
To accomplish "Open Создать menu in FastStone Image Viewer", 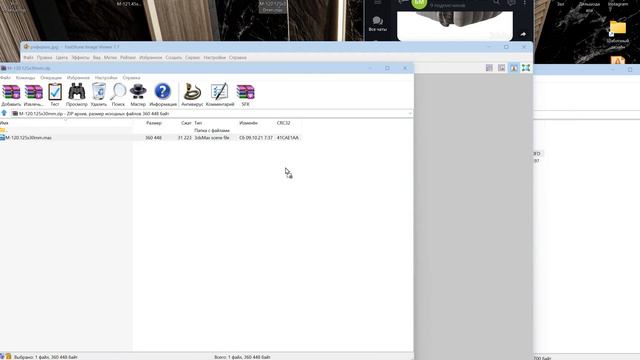I will [173, 58].
